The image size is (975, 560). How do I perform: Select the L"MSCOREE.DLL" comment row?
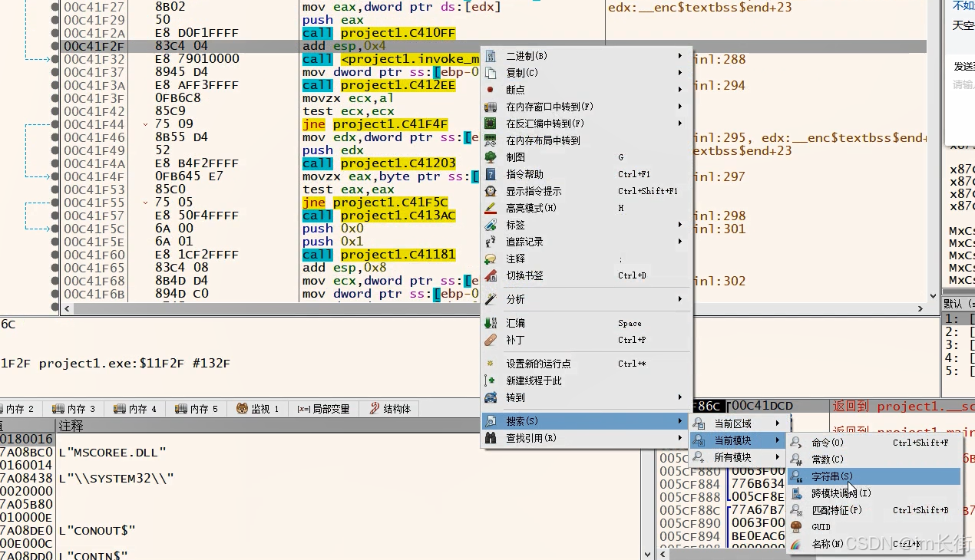112,453
